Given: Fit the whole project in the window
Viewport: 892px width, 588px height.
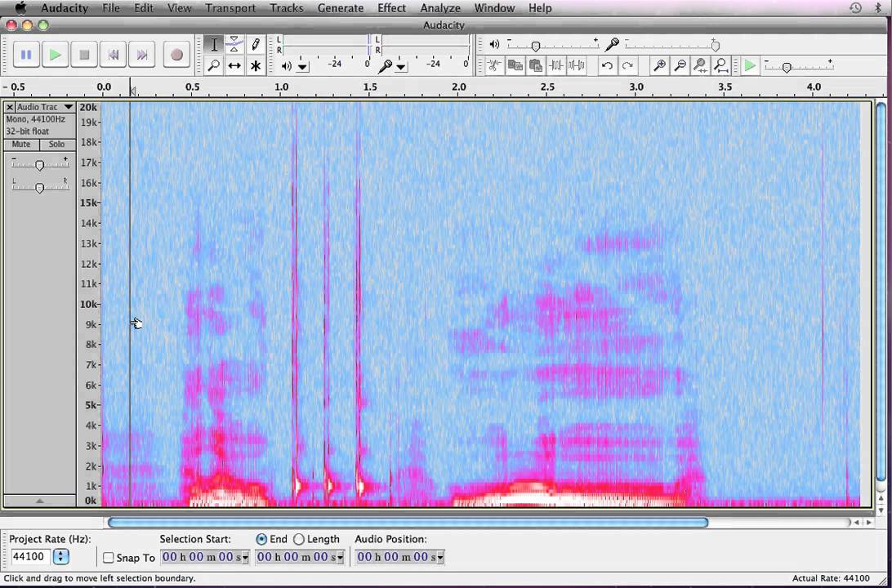Looking at the screenshot, I should pos(720,65).
